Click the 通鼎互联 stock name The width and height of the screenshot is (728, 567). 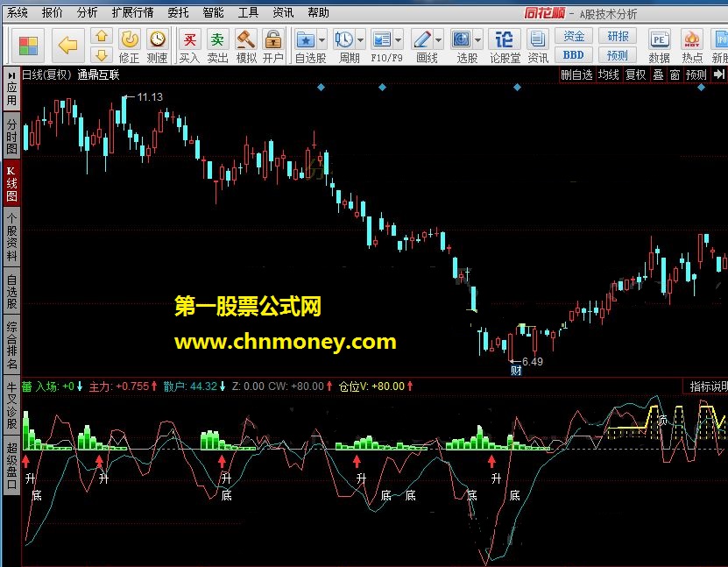tap(98, 74)
